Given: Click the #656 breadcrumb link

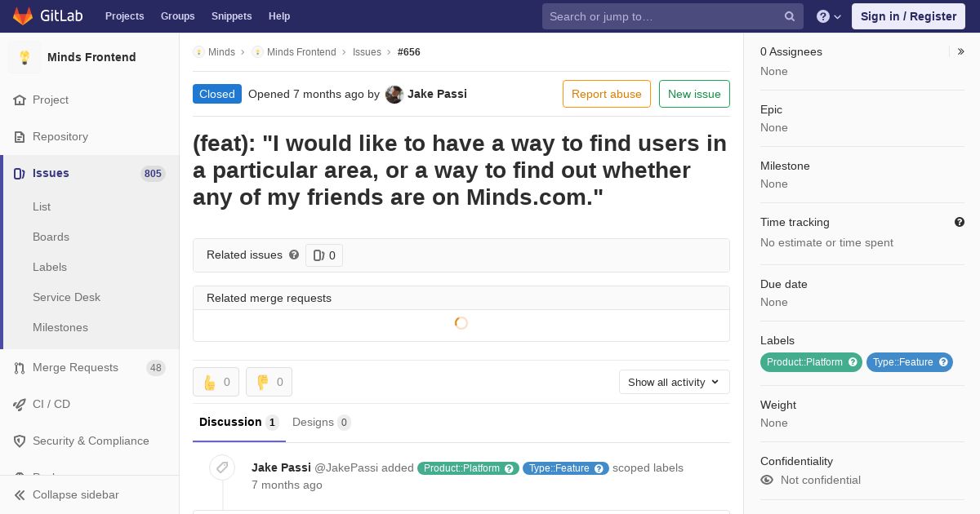Looking at the screenshot, I should (x=409, y=51).
